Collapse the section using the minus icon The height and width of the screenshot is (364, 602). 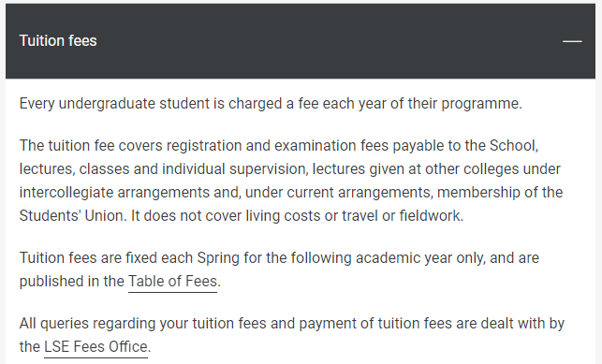(x=572, y=41)
